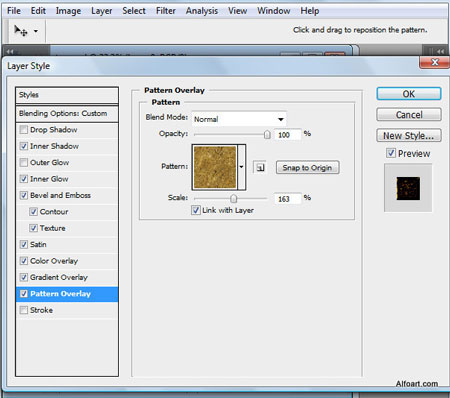Collapse panels using left double-arrow icon

(10, 52)
